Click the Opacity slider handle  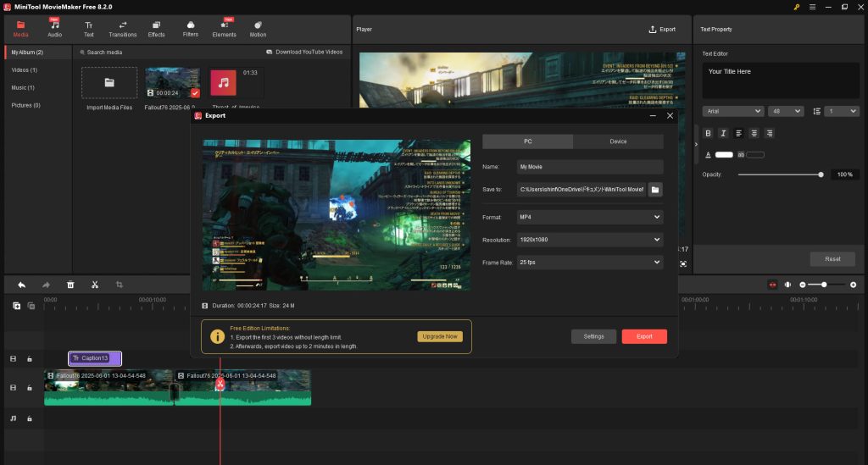(x=821, y=174)
